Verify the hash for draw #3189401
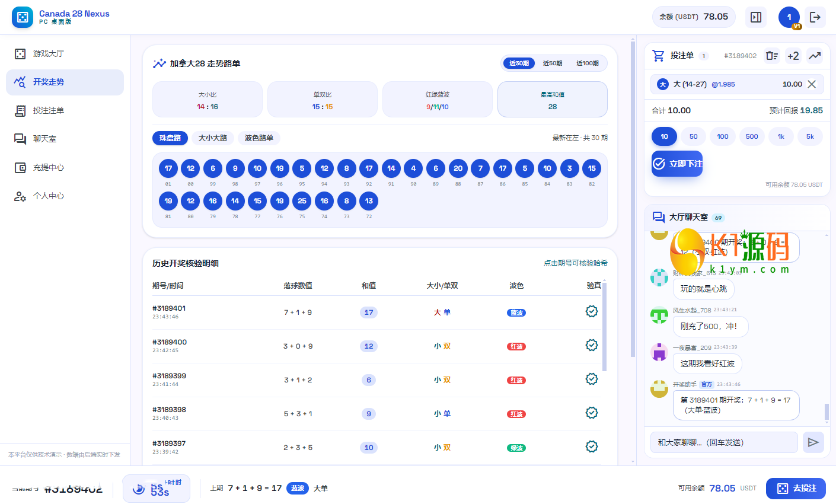836x504 pixels. pos(592,311)
